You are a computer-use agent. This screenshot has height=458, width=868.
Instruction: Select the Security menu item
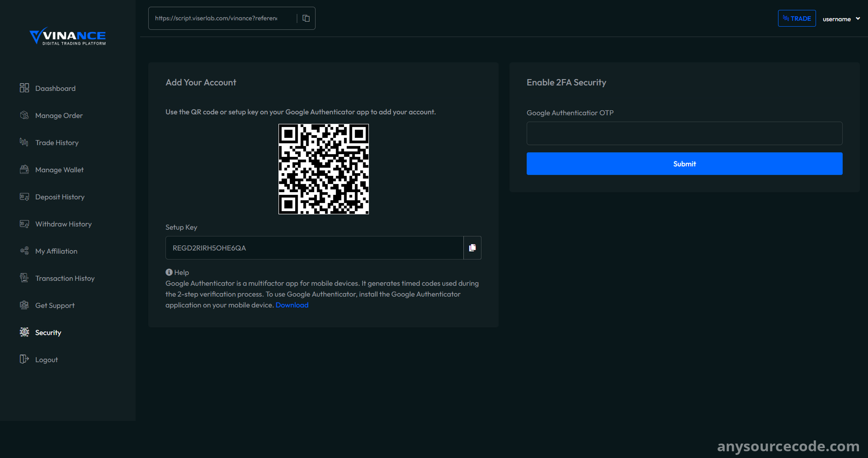coord(48,333)
